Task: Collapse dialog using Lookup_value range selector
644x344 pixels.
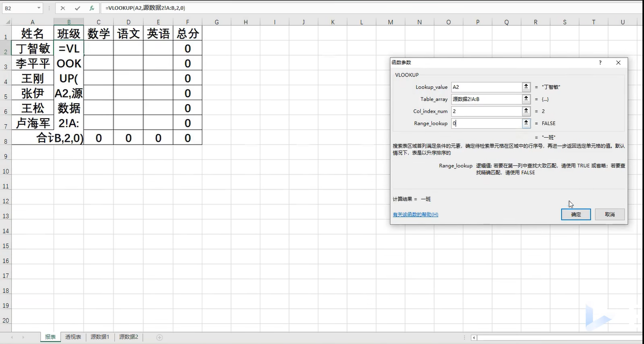Action: (526, 87)
